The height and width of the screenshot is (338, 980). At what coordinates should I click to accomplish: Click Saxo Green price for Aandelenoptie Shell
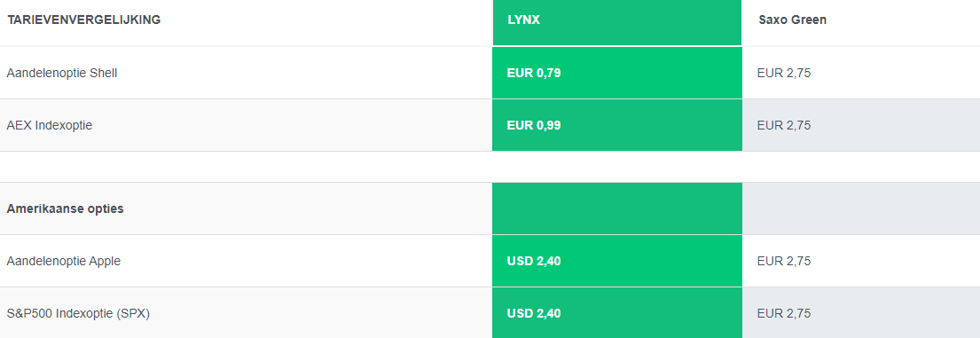pyautogui.click(x=784, y=73)
